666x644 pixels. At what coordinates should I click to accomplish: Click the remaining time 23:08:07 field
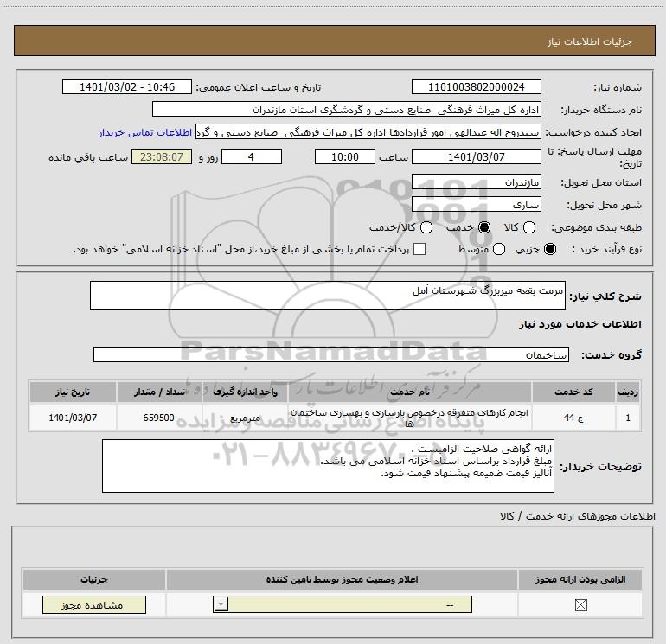point(162,156)
